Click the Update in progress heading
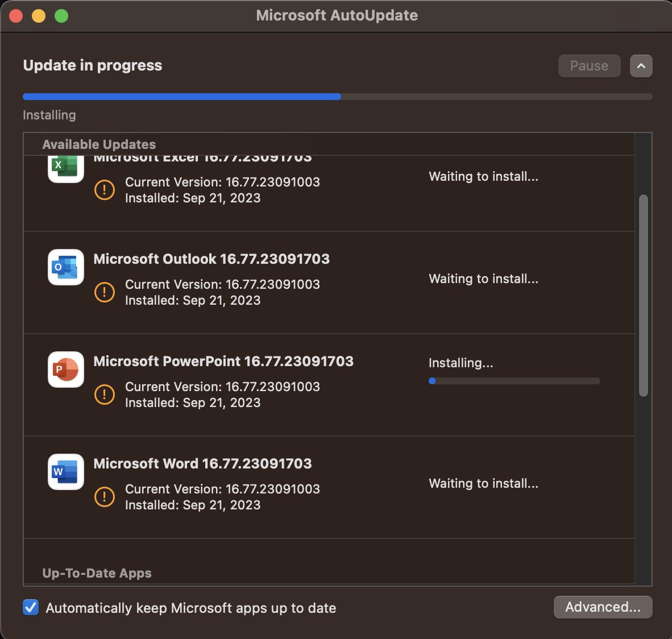Screen dimensions: 672x639 [x=93, y=65]
